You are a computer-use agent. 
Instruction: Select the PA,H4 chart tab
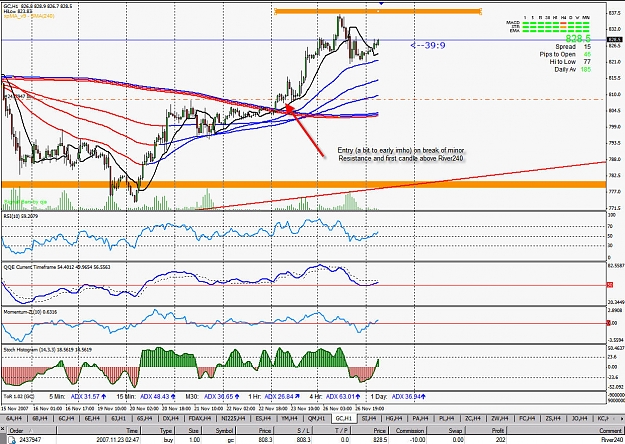422,418
